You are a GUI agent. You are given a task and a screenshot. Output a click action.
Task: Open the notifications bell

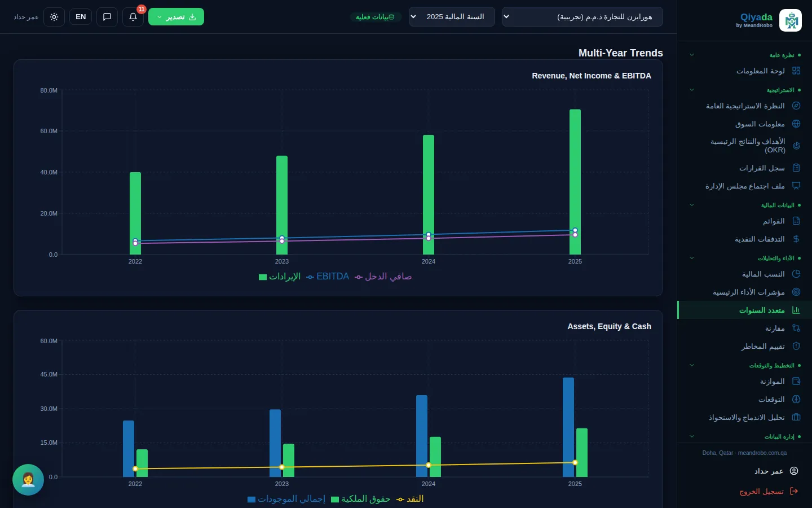click(x=133, y=17)
